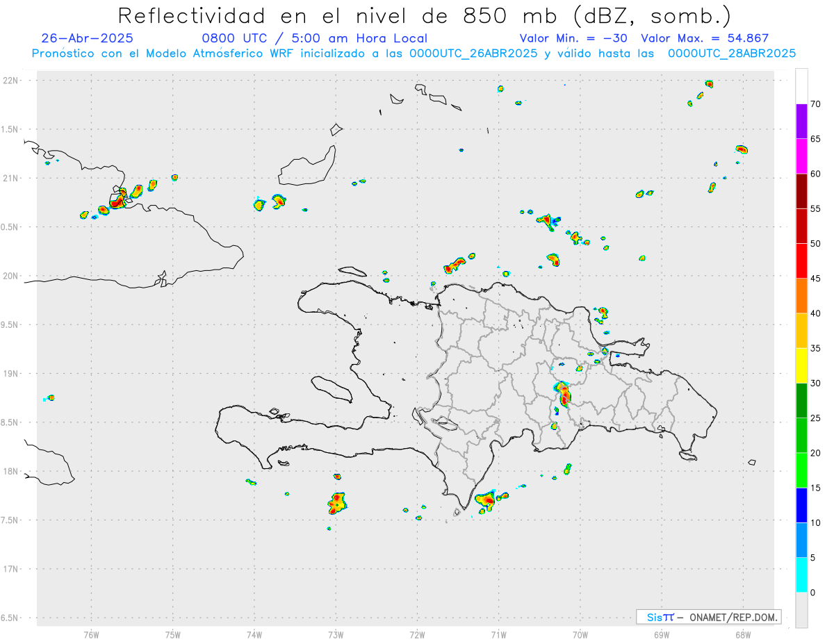Click the '21N' latitude label
Viewport: 834px width, 644px height.
click(12, 178)
